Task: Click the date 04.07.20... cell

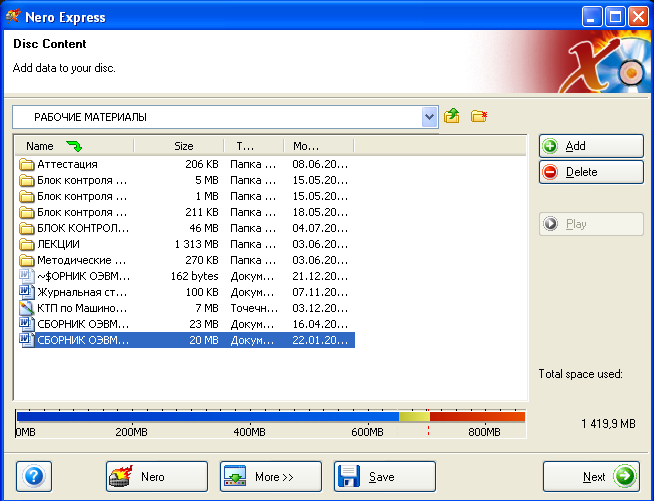Action: point(320,228)
